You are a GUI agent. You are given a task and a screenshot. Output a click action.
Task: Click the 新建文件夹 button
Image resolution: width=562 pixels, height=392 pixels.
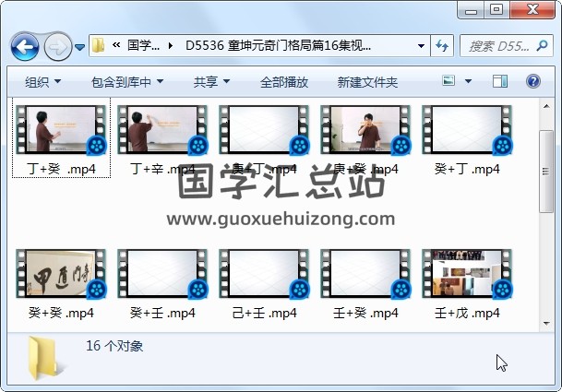coord(367,82)
